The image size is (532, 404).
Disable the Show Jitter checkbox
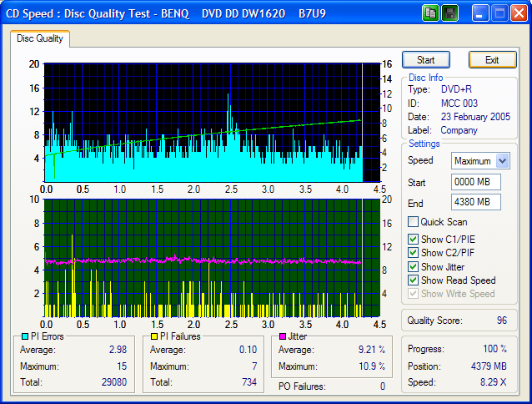[x=413, y=266]
